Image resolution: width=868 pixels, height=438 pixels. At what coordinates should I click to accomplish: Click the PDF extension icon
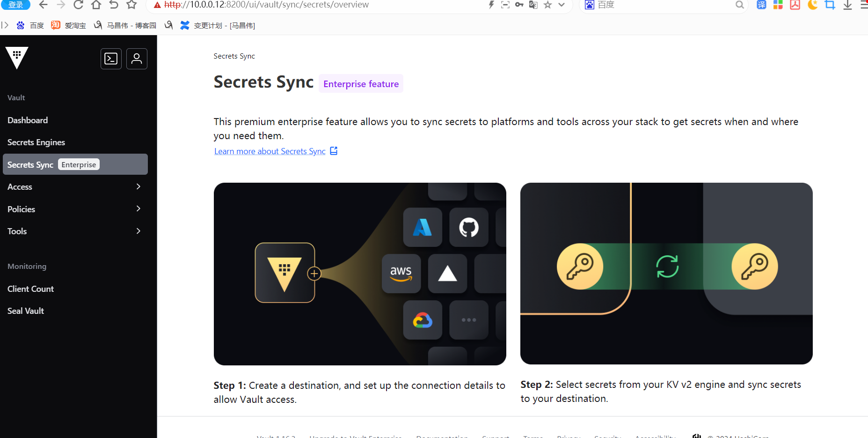pos(795,5)
